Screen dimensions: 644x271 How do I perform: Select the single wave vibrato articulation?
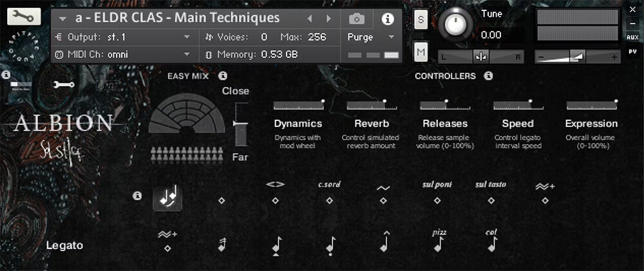383,194
